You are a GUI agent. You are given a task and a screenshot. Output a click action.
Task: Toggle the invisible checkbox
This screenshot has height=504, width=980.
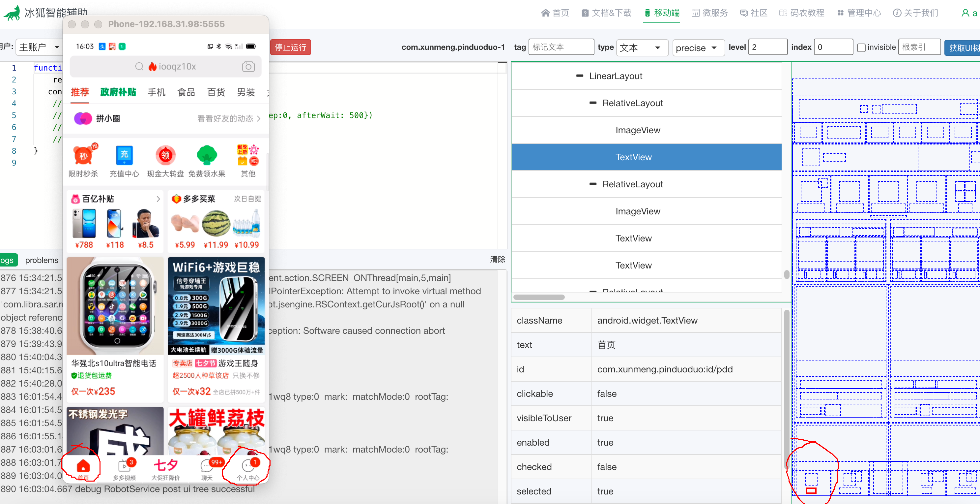click(x=861, y=47)
